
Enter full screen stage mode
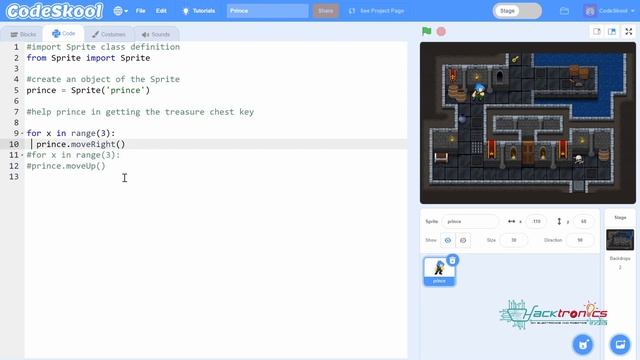point(629,31)
